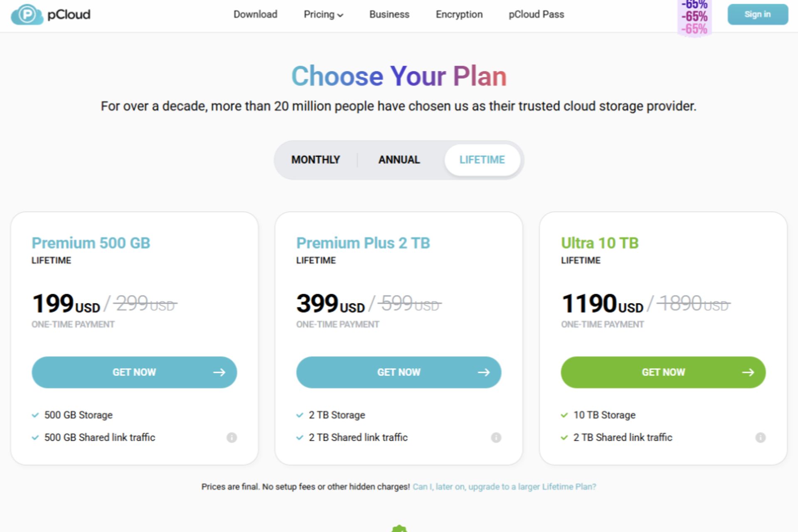Screen dimensions: 798x532
Task: Expand the Pricing dropdown menu
Action: [323, 15]
